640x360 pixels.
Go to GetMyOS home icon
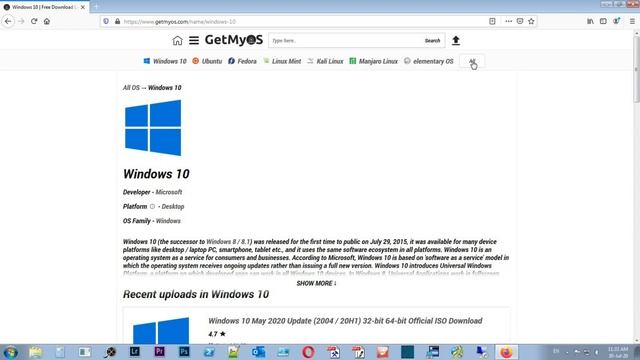point(177,40)
